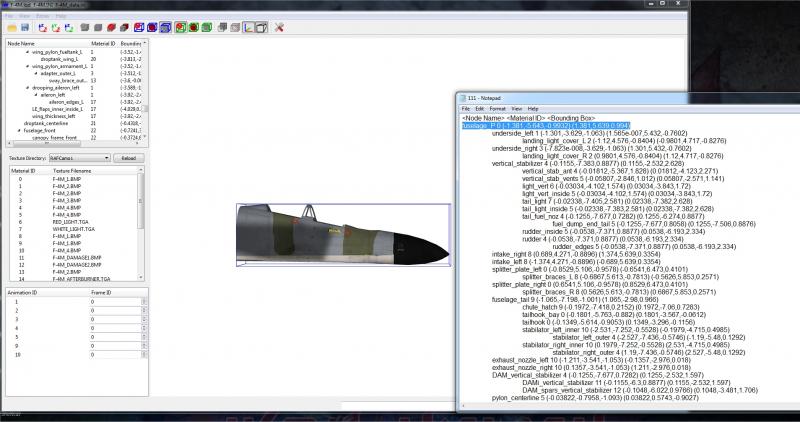Toggle the wireframe bounding box icon
Screen dimensions: 800x422
click(261, 28)
